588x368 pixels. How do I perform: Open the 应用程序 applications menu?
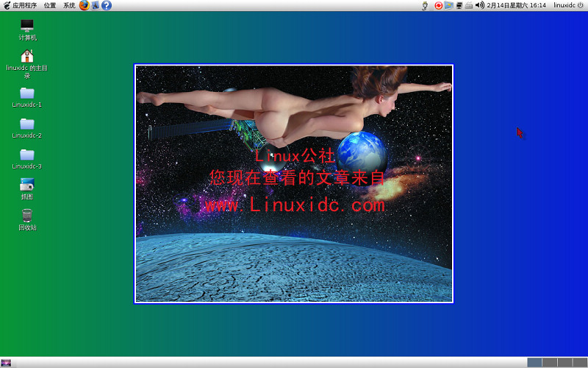pyautogui.click(x=25, y=5)
